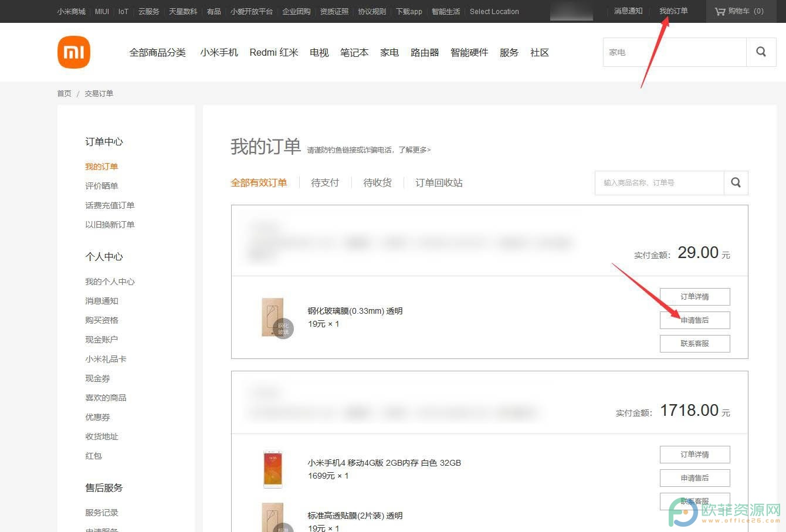Click the orange Xiaomi MI logo
This screenshot has height=532, width=786.
coord(74,52)
